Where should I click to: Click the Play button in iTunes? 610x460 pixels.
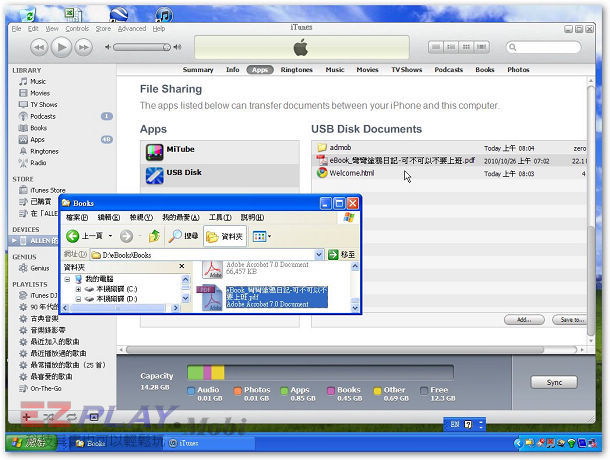point(61,47)
